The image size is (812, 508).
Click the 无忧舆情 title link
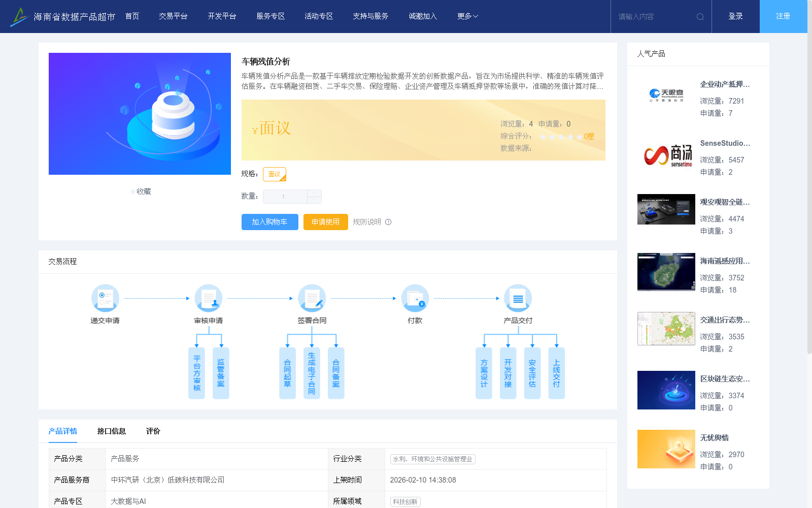pos(714,438)
